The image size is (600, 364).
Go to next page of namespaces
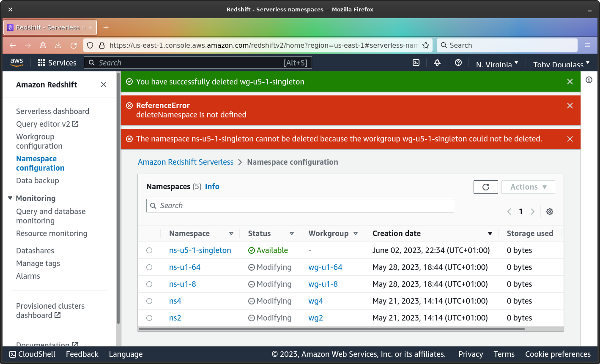pyautogui.click(x=533, y=212)
